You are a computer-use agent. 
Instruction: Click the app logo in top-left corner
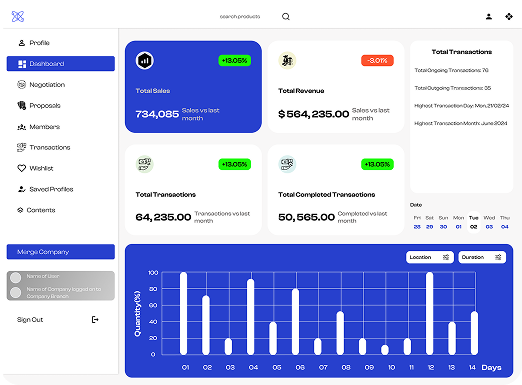click(18, 16)
